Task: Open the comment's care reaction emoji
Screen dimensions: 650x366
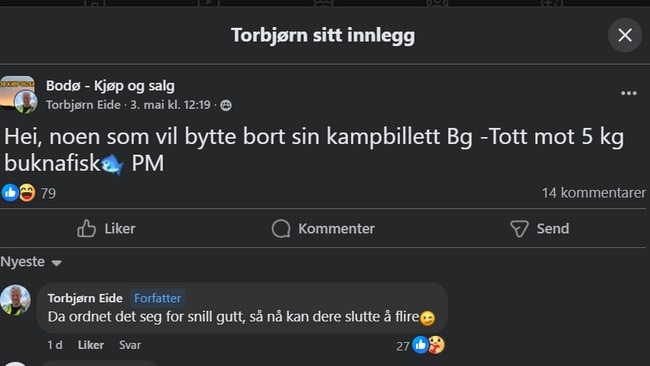Action: pos(436,345)
